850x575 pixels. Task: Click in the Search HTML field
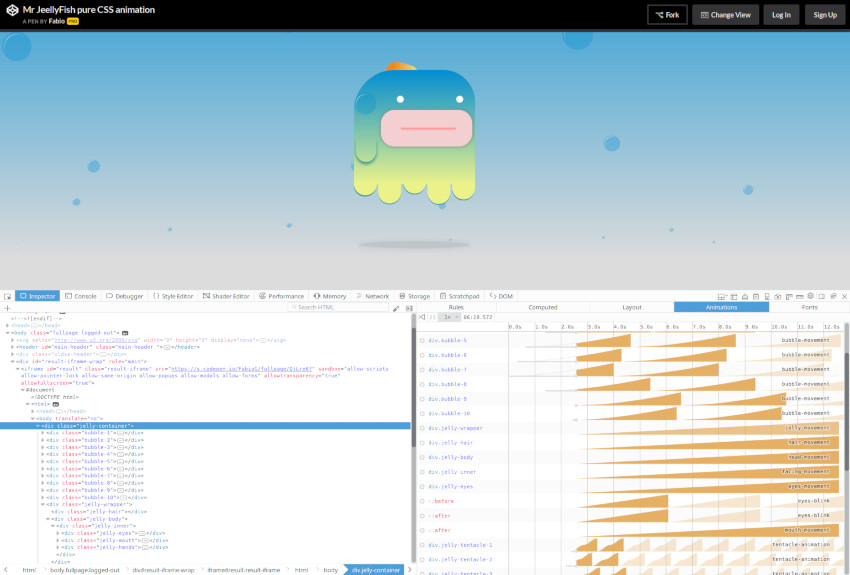(x=340, y=307)
